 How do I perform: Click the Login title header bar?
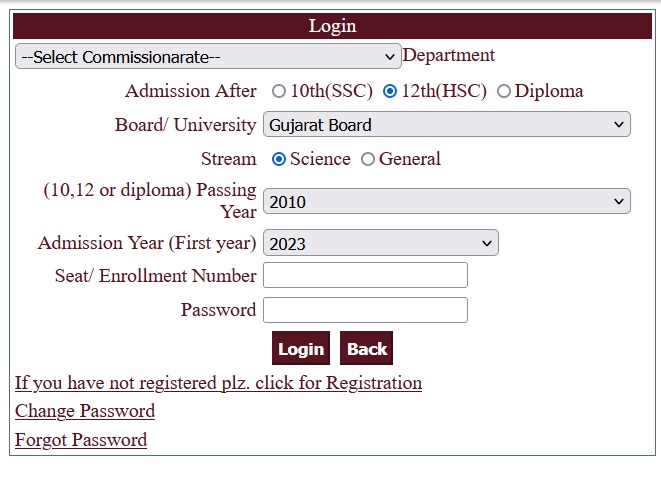pos(332,26)
